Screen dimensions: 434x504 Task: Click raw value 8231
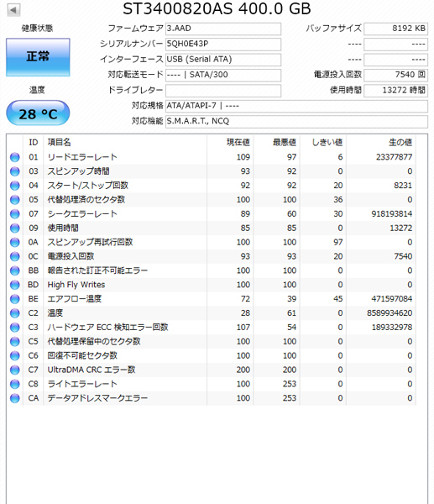tap(403, 186)
